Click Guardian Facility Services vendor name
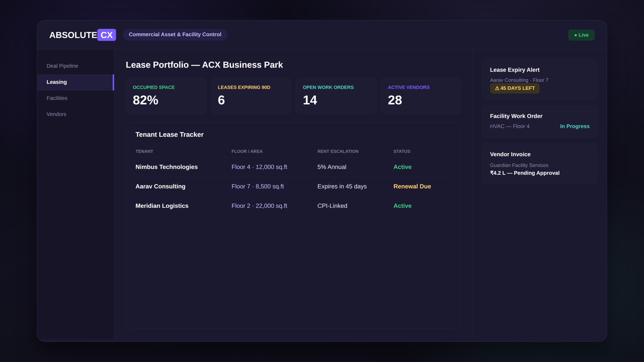This screenshot has width=644, height=362. click(519, 165)
